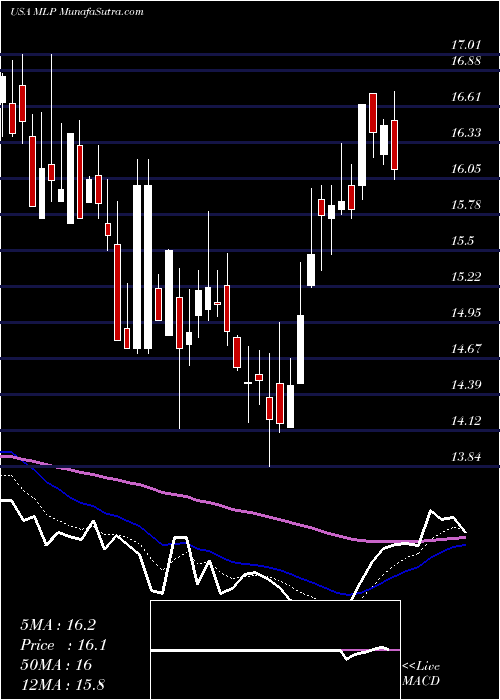Select the 14.12 price level label
The width and height of the screenshot is (500, 700).
click(x=466, y=421)
